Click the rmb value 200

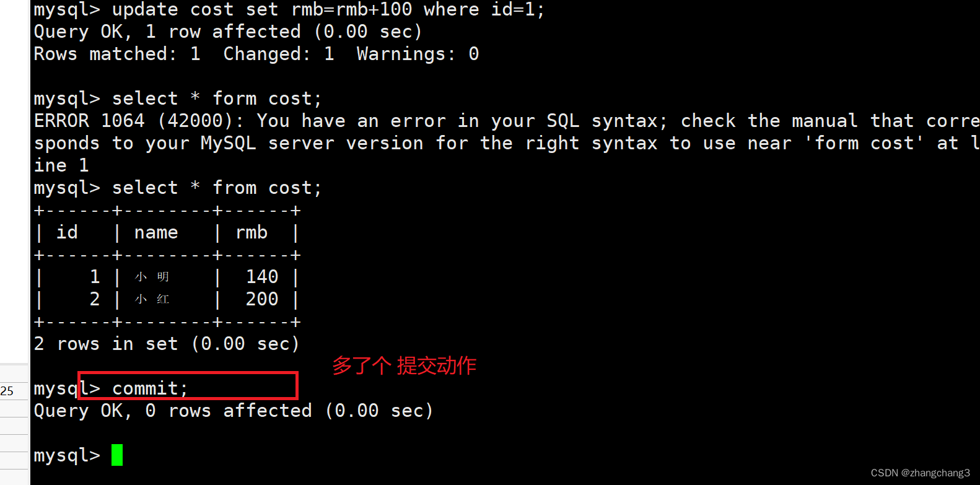click(262, 299)
